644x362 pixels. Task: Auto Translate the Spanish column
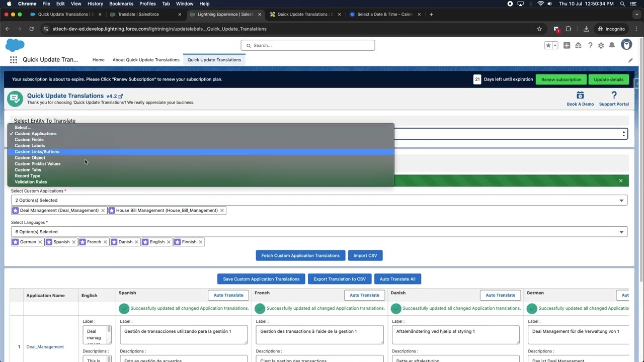point(228,295)
